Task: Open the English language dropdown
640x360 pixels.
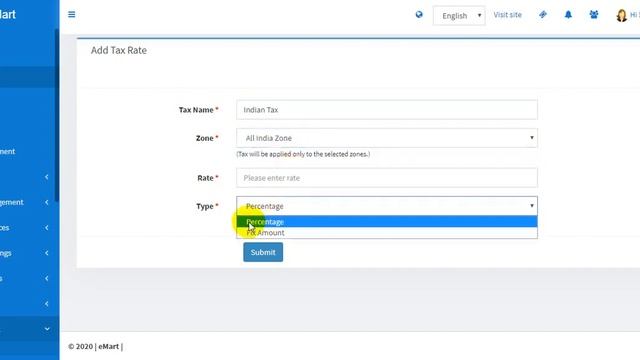Action: [459, 16]
